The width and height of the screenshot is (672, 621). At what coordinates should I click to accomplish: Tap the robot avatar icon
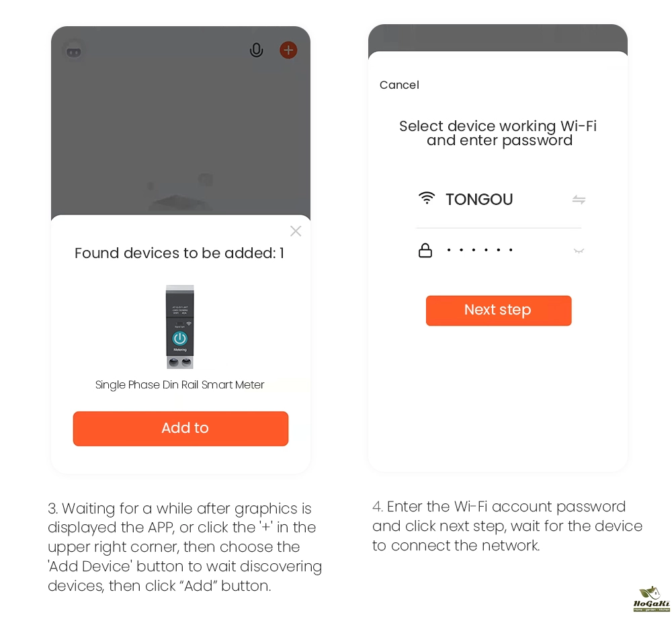[x=73, y=50]
